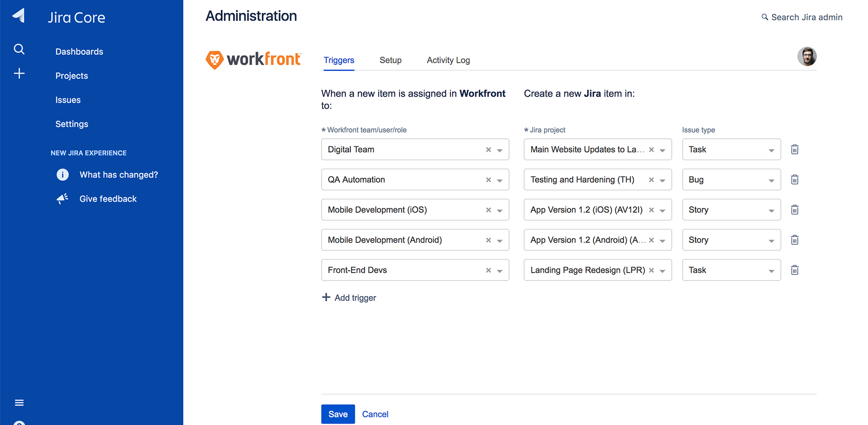
Task: Open Settings in the sidebar
Action: [72, 124]
